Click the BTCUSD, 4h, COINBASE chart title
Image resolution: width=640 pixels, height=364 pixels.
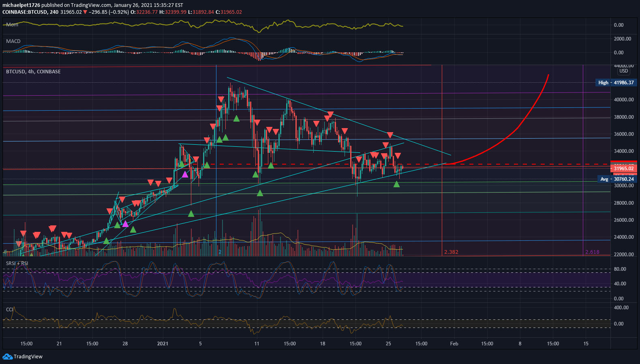33,72
